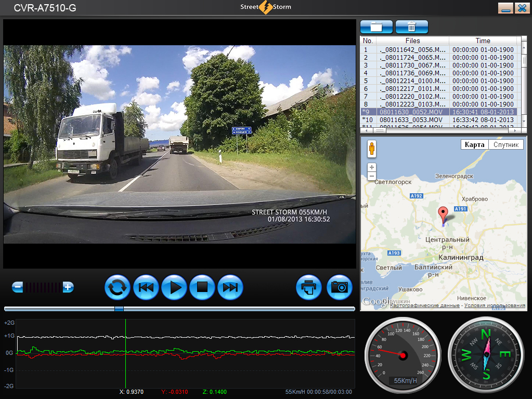This screenshot has width=532, height=399.
Task: Select file ._08012223_0103 in list
Action: coord(439,104)
